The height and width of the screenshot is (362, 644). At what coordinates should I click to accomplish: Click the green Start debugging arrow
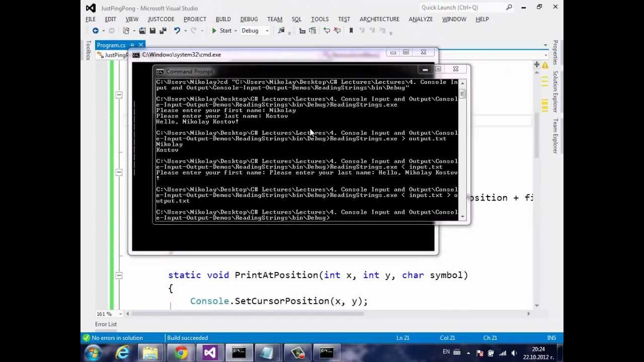214,31
